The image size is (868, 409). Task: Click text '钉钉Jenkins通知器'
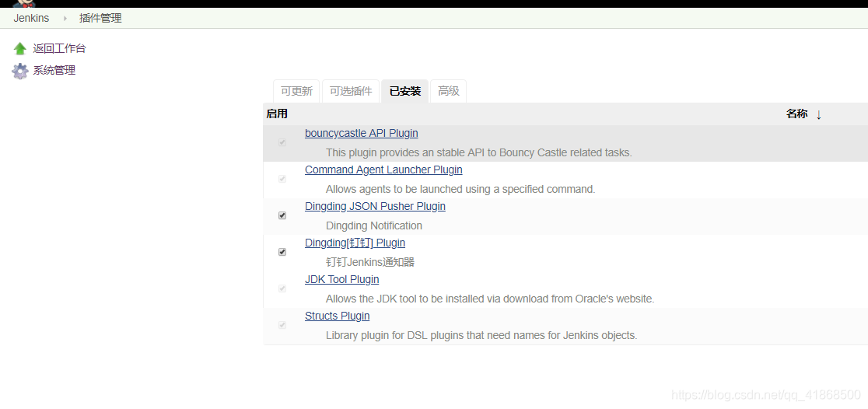pyautogui.click(x=370, y=262)
